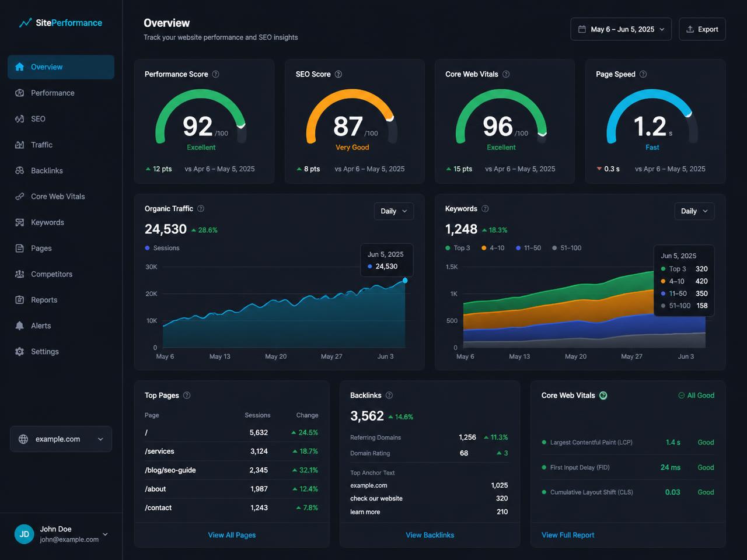Click the help icon next to Performance Score
Viewport: 747px width, 560px height.
click(215, 74)
